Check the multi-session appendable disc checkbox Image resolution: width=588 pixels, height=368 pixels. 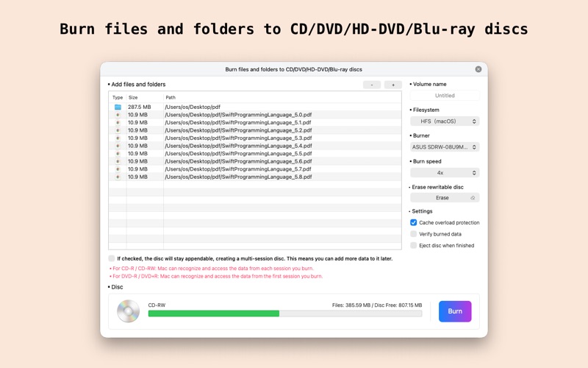point(112,258)
